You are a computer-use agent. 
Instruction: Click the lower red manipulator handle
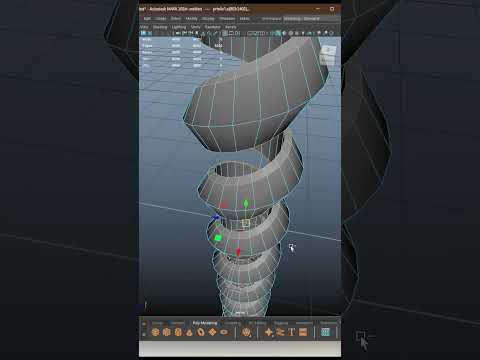[238, 252]
